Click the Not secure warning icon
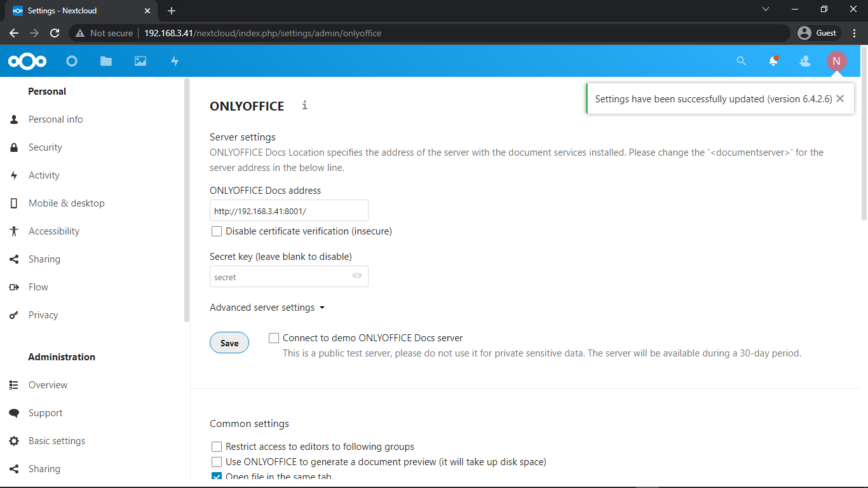868x488 pixels. pyautogui.click(x=80, y=33)
